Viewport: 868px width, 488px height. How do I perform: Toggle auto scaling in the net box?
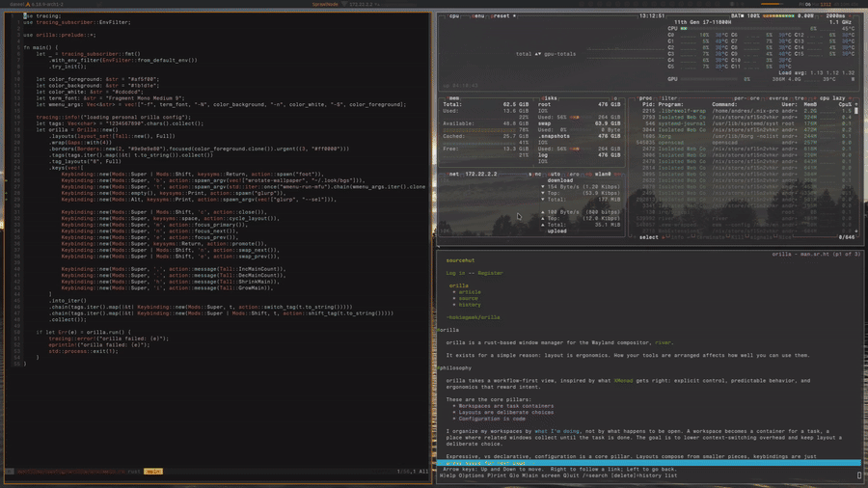click(x=555, y=175)
